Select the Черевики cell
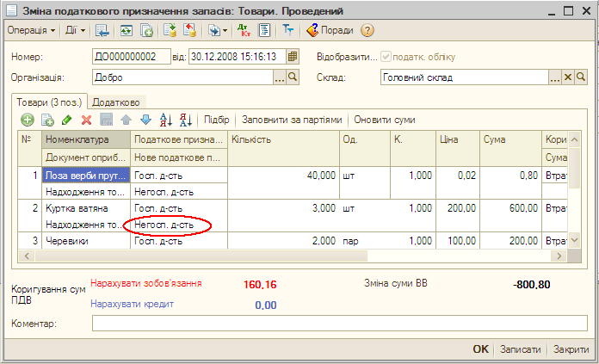599x364 pixels. pyautogui.click(x=86, y=241)
